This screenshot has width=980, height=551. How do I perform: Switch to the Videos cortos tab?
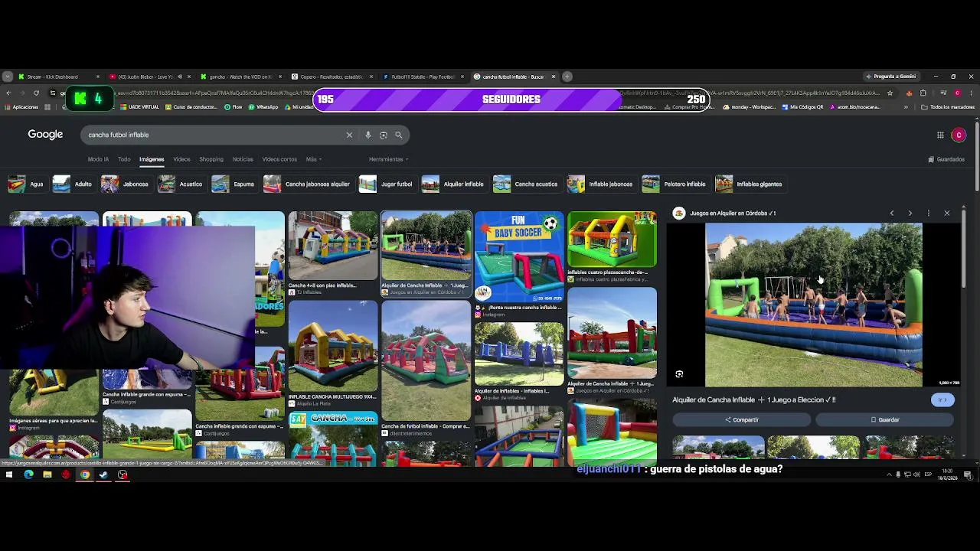tap(279, 159)
